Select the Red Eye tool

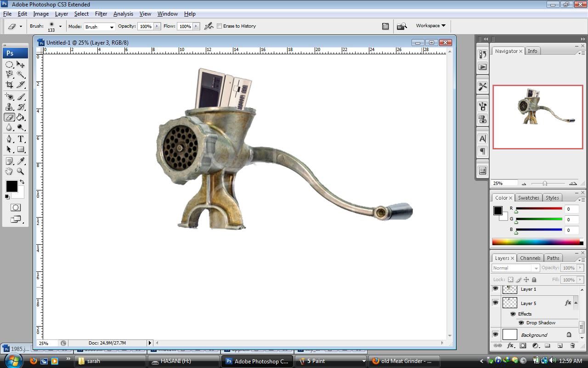click(x=9, y=97)
